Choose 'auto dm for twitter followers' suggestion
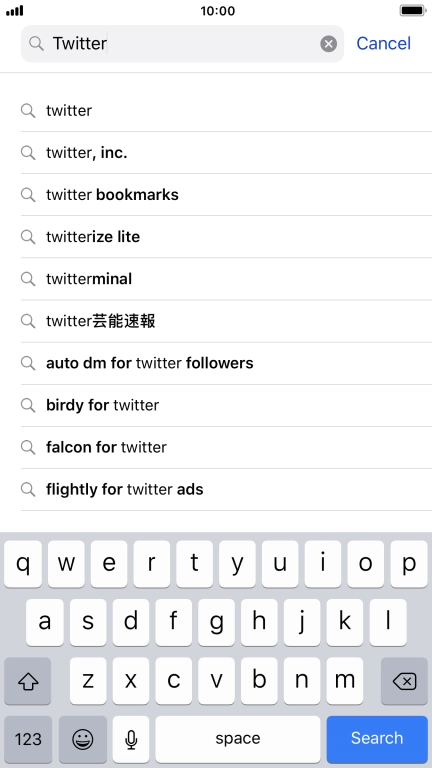This screenshot has width=432, height=768. pos(226,363)
